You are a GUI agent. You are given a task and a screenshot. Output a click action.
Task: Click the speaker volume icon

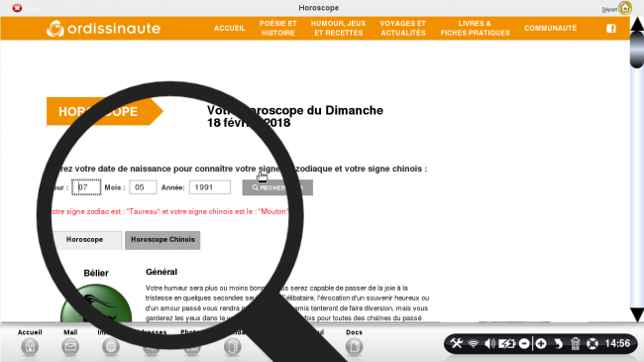(489, 343)
